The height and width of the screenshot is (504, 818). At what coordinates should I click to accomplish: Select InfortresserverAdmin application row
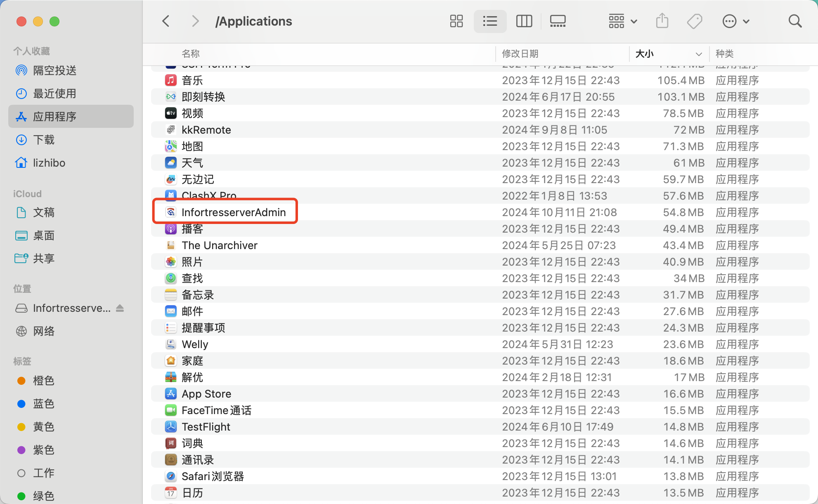234,212
